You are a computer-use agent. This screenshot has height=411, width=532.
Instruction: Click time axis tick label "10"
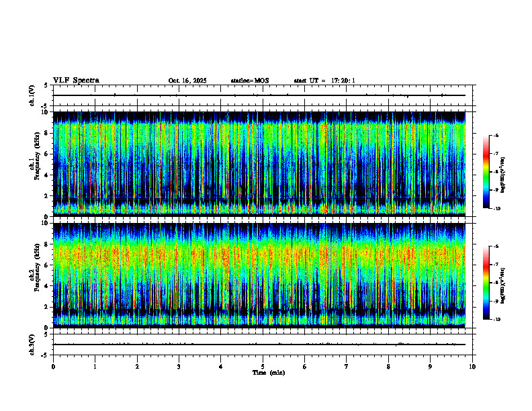472,367
